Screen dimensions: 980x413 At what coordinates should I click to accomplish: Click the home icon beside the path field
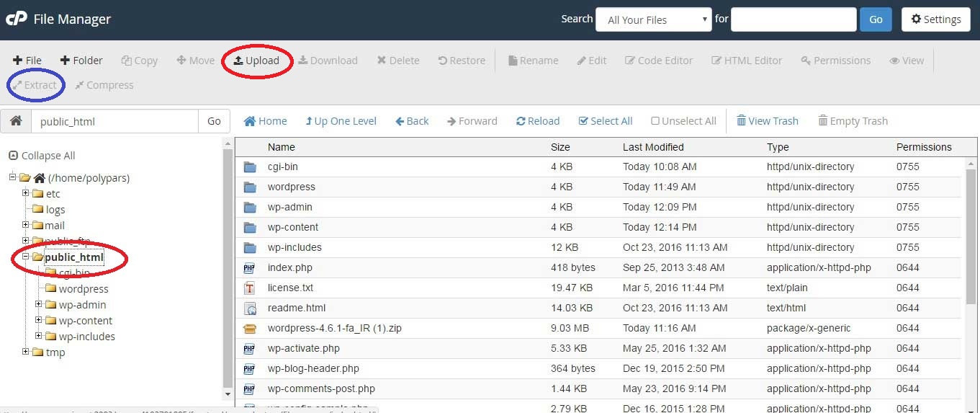[x=16, y=121]
